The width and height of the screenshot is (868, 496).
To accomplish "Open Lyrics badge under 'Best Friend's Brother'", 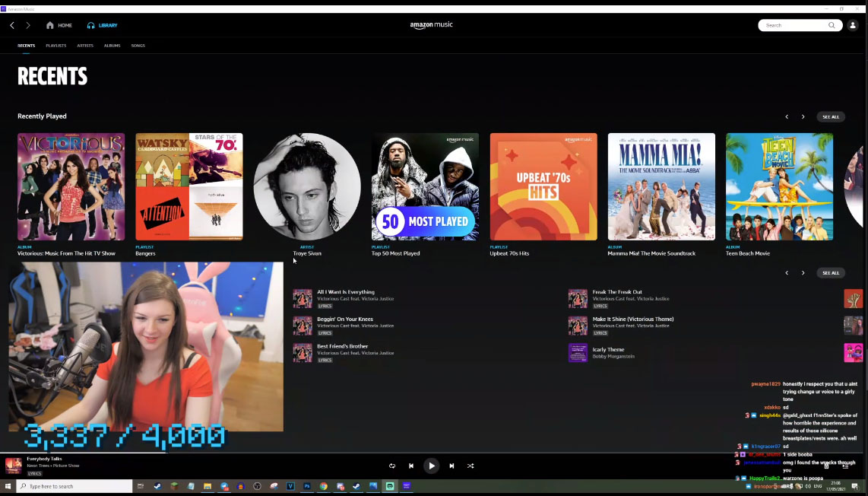I will 325,361.
